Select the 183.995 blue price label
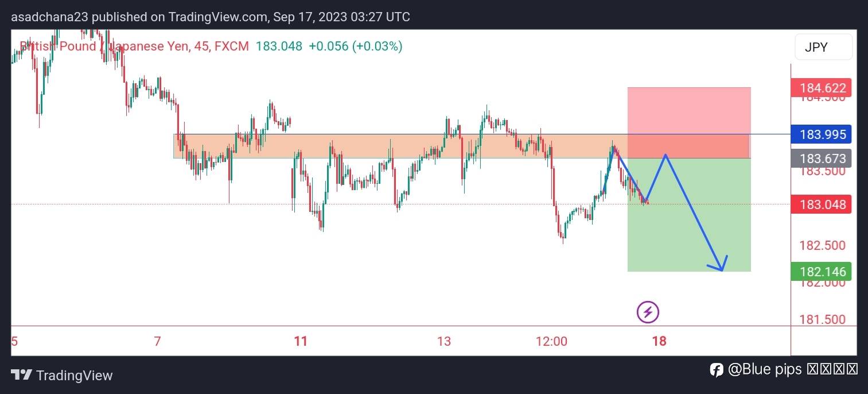The image size is (868, 394). click(821, 134)
